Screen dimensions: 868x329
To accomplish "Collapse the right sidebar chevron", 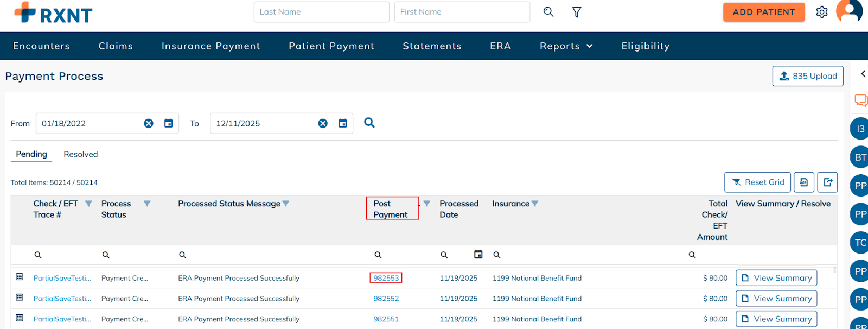I will 863,74.
